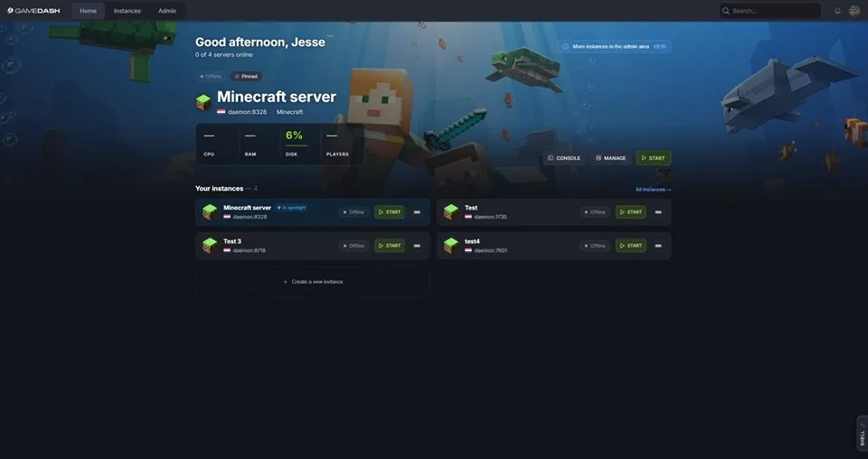868x459 pixels.
Task: Start the Minecraft server instance in list
Action: coord(390,211)
